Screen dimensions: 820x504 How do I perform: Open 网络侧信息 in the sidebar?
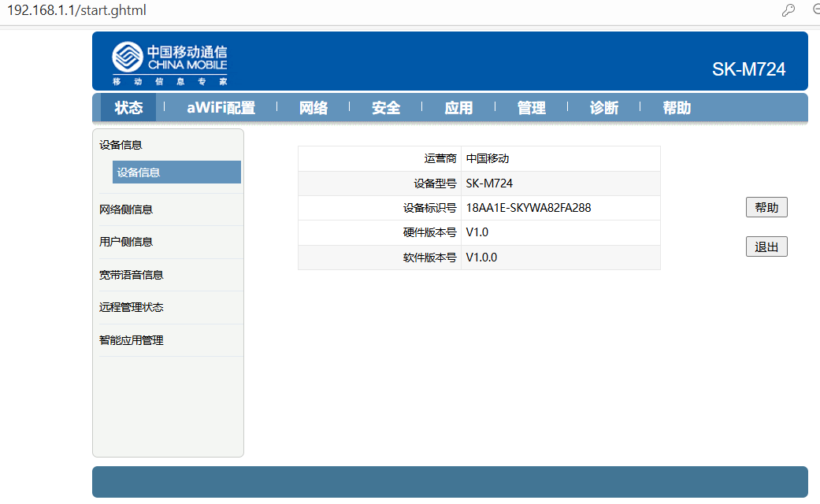pos(126,209)
